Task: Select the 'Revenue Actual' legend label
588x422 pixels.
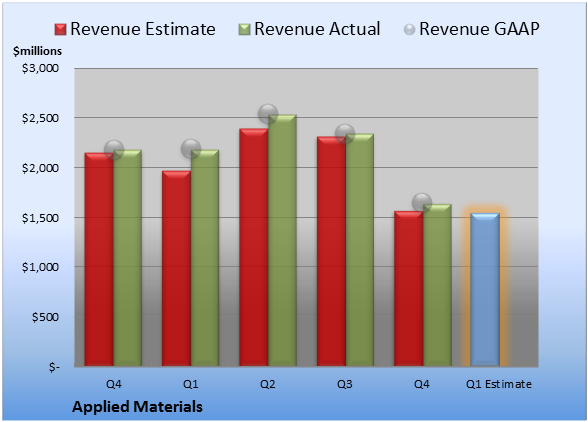Action: [x=317, y=29]
